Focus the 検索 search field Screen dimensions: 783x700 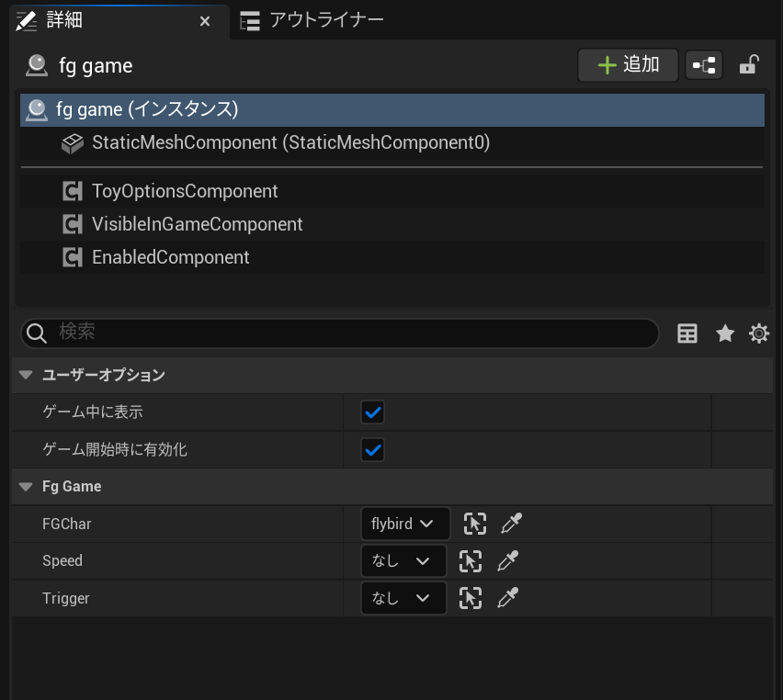[x=339, y=333]
